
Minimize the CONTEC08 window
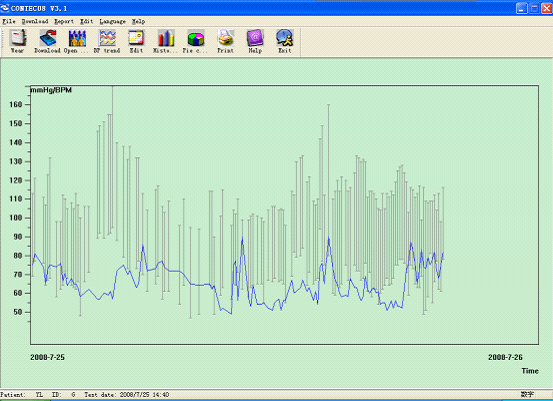point(522,8)
